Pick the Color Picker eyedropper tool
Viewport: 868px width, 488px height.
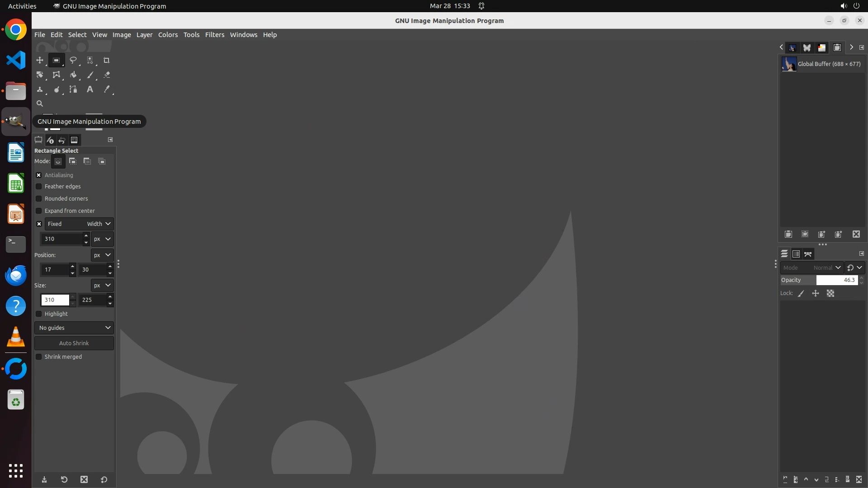[107, 89]
